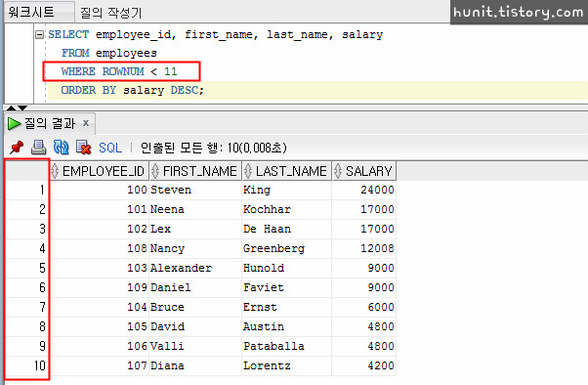Click the green run arrow on the results tab
Viewport: 588px width, 385px height.
tap(14, 123)
